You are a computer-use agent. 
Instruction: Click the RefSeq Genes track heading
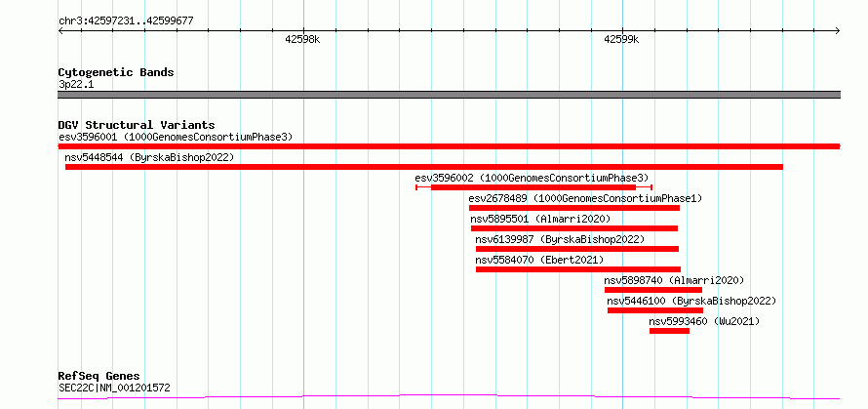click(x=99, y=377)
